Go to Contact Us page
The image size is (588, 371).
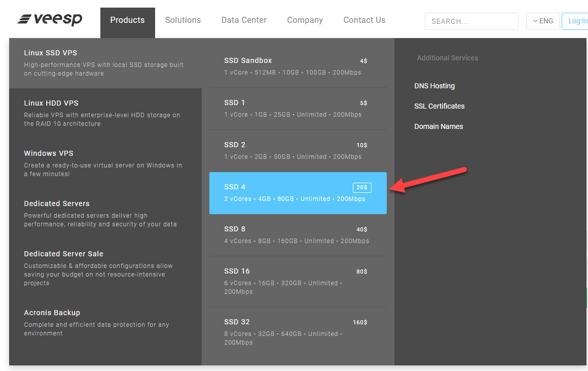pyautogui.click(x=364, y=20)
